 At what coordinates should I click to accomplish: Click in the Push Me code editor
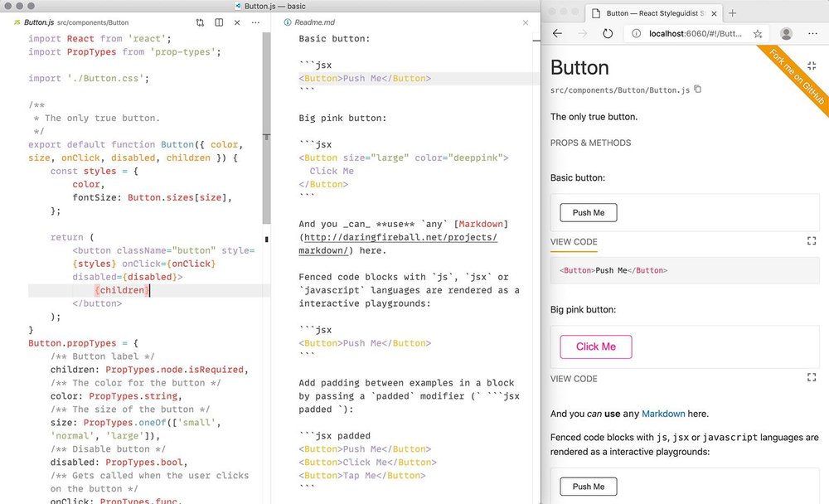(x=685, y=270)
